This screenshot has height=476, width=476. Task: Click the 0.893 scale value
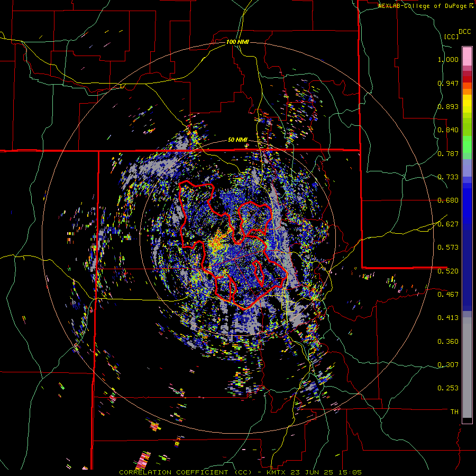(448, 106)
